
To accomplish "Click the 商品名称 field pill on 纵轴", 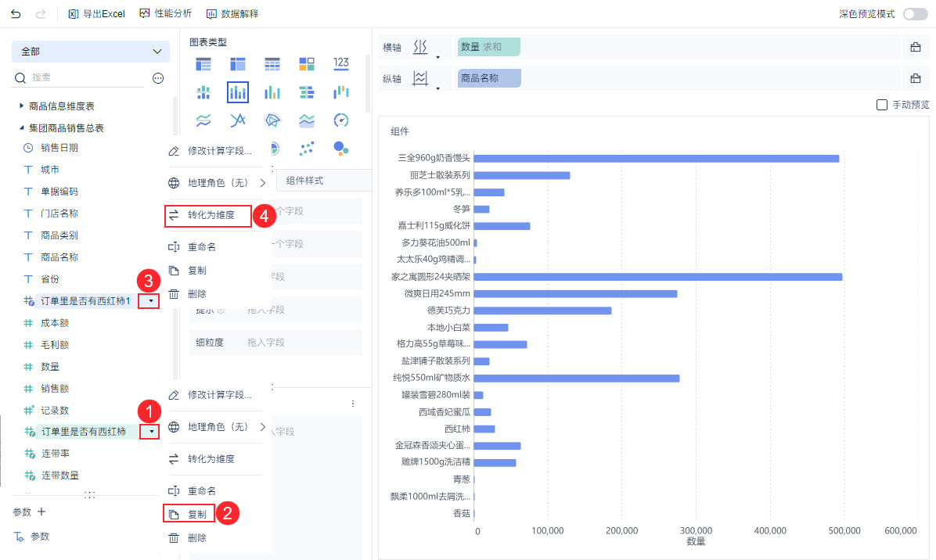I will click(489, 78).
